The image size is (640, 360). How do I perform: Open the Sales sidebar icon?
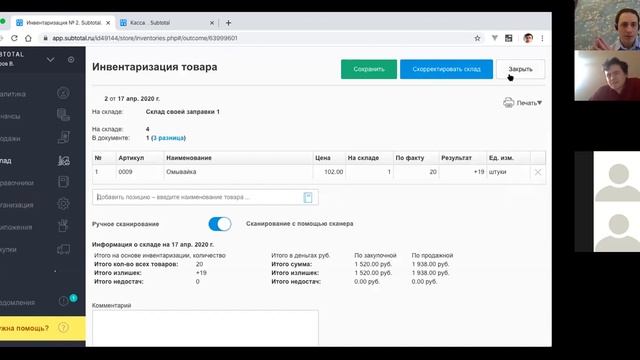click(63, 138)
